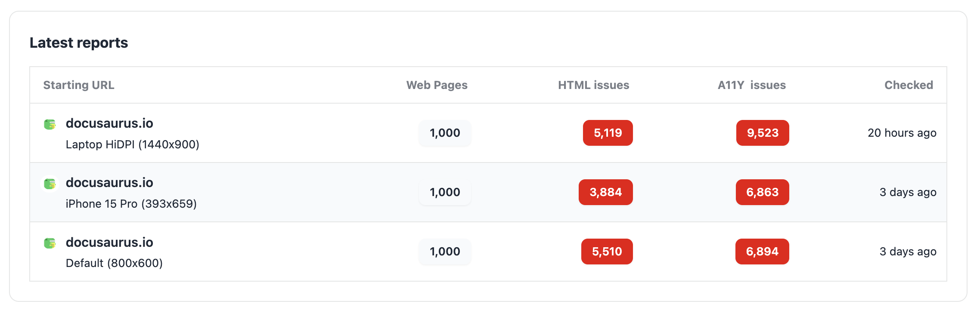Click the 6,863 A11Y issues badge
The width and height of the screenshot is (980, 313).
point(763,192)
